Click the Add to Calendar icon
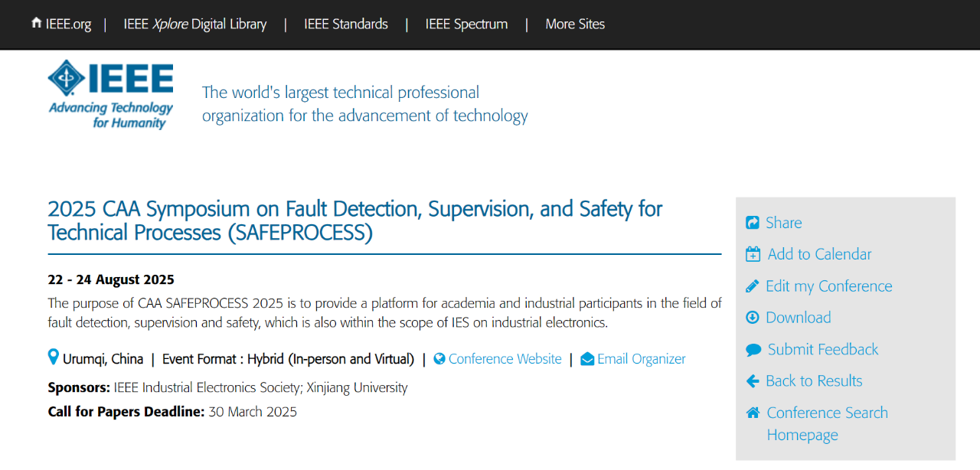This screenshot has height=470, width=980. tap(753, 254)
